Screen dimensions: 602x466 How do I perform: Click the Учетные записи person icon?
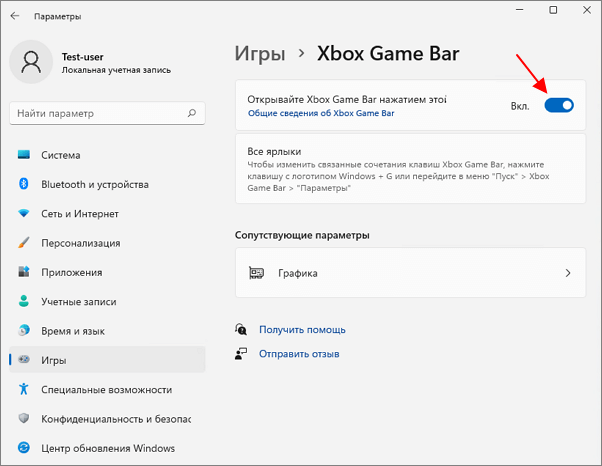click(x=24, y=301)
